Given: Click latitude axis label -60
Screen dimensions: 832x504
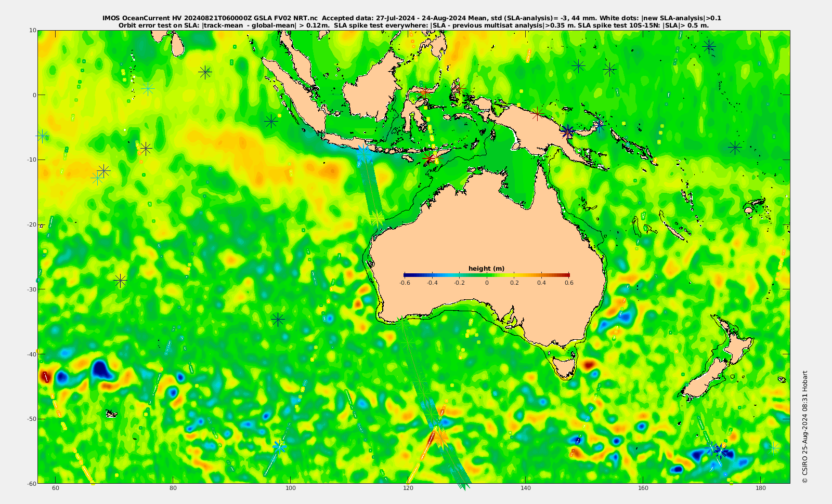Looking at the screenshot, I should 31,483.
